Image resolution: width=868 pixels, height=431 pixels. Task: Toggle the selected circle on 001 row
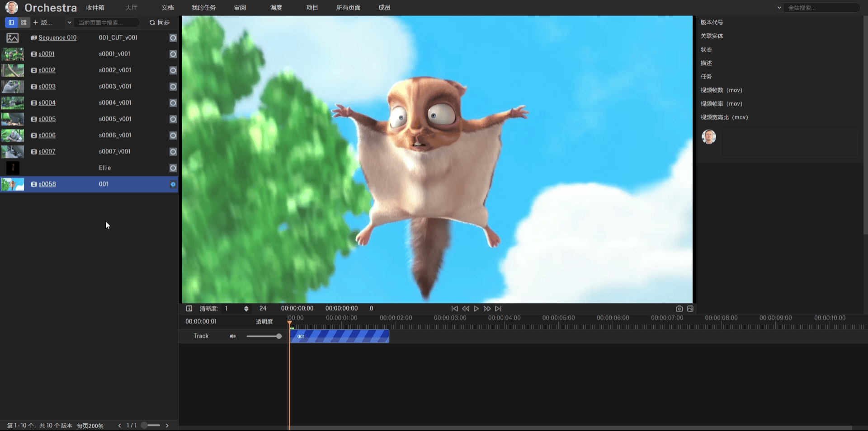tap(173, 184)
